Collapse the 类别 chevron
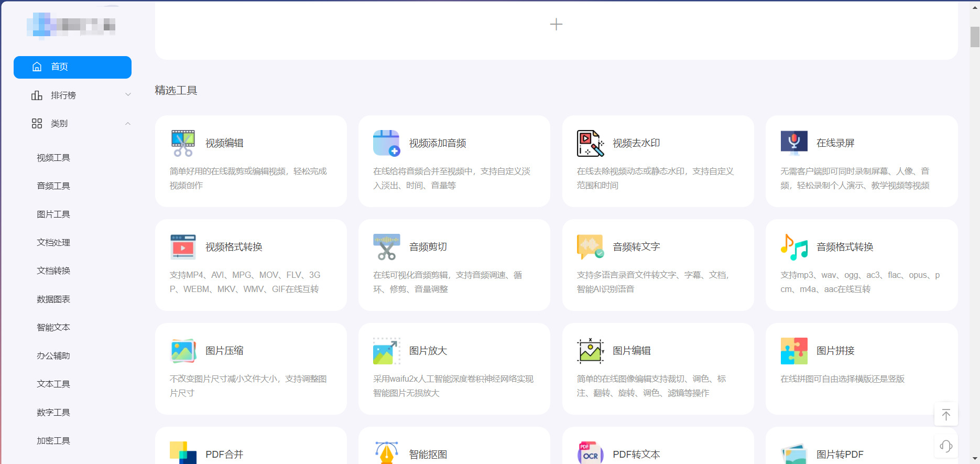Screen dimensions: 980x464 [128, 123]
